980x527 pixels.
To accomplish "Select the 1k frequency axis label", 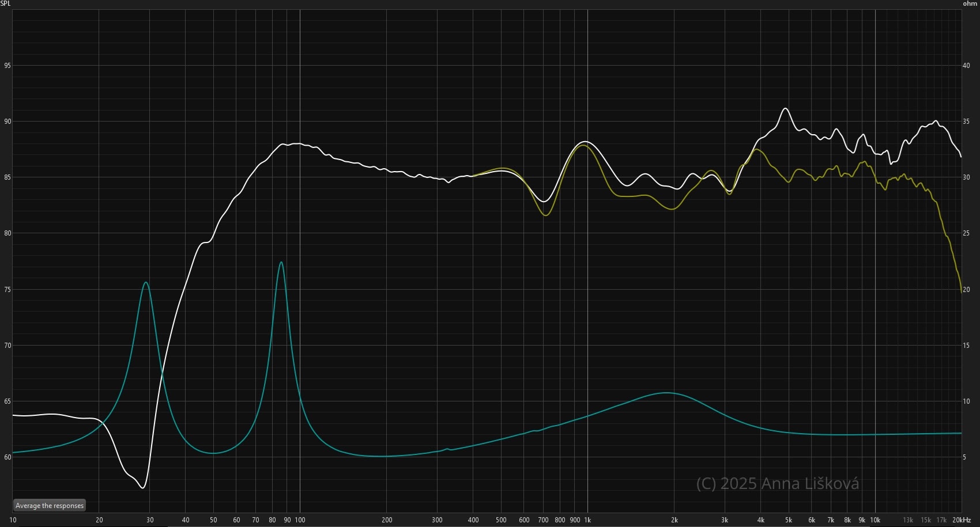I will click(x=587, y=520).
